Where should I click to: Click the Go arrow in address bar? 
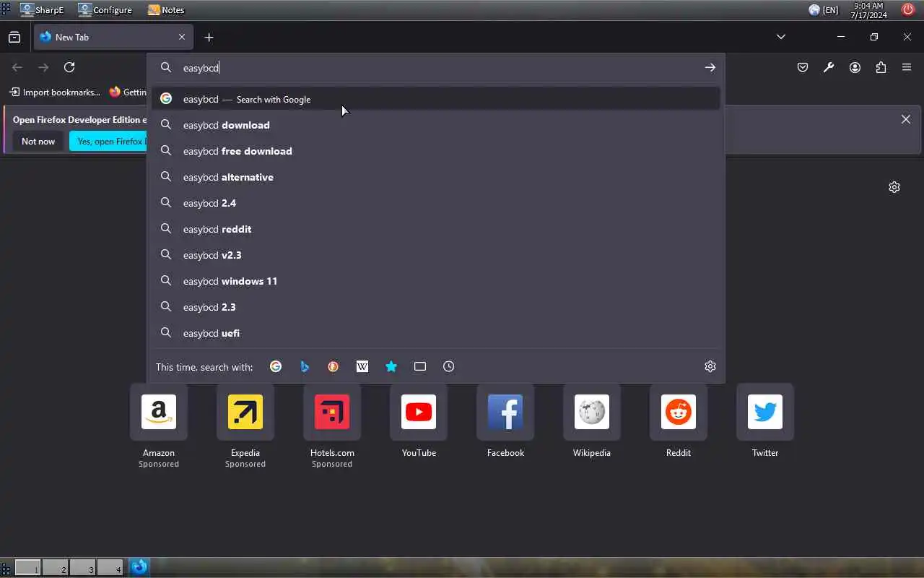click(x=710, y=67)
